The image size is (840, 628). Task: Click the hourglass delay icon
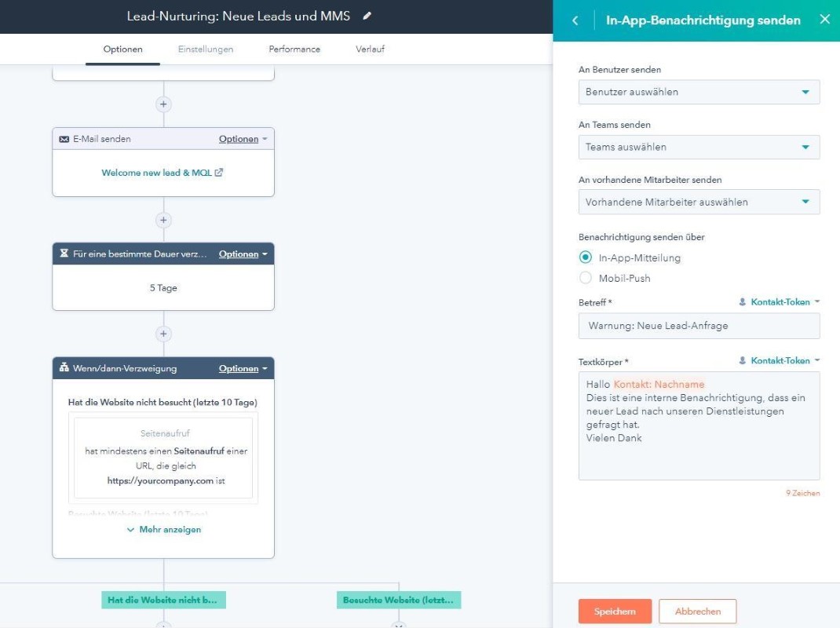click(64, 254)
